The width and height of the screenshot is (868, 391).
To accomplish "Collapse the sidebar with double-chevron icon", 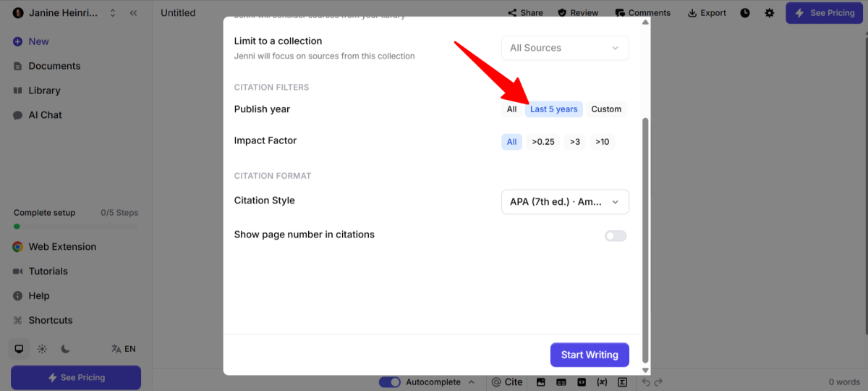I will point(134,13).
